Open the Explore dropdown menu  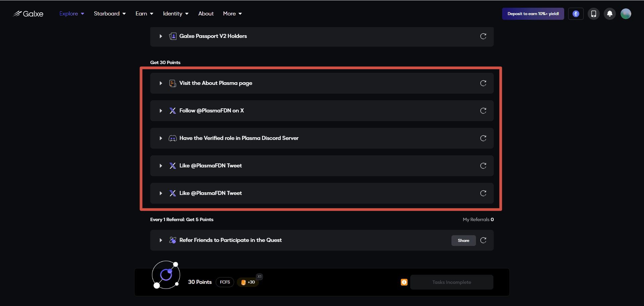click(x=72, y=14)
